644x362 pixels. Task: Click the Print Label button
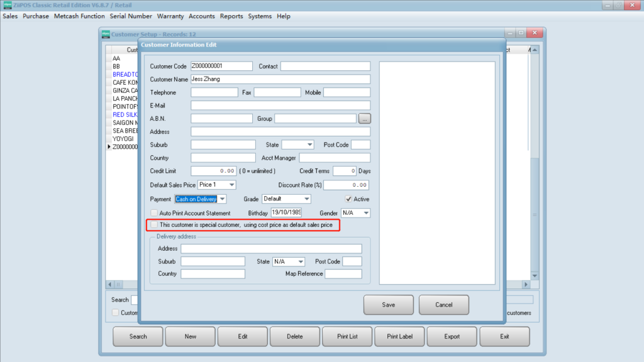399,336
